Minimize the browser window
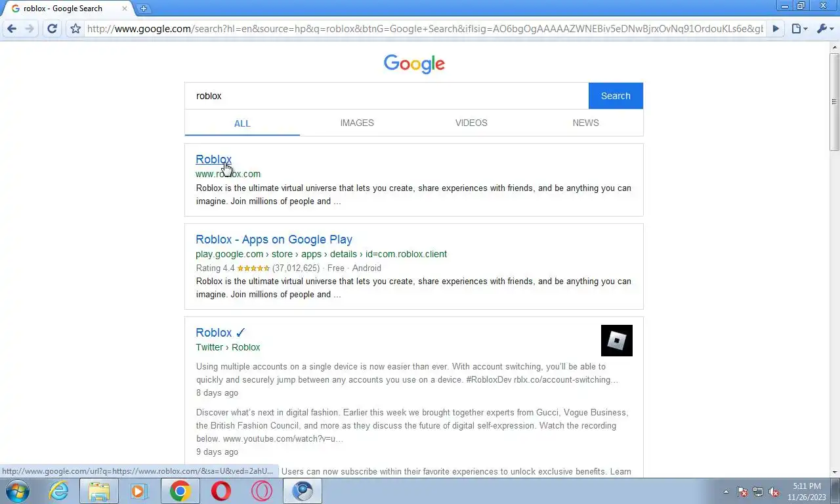Image resolution: width=840 pixels, height=504 pixels. [784, 6]
